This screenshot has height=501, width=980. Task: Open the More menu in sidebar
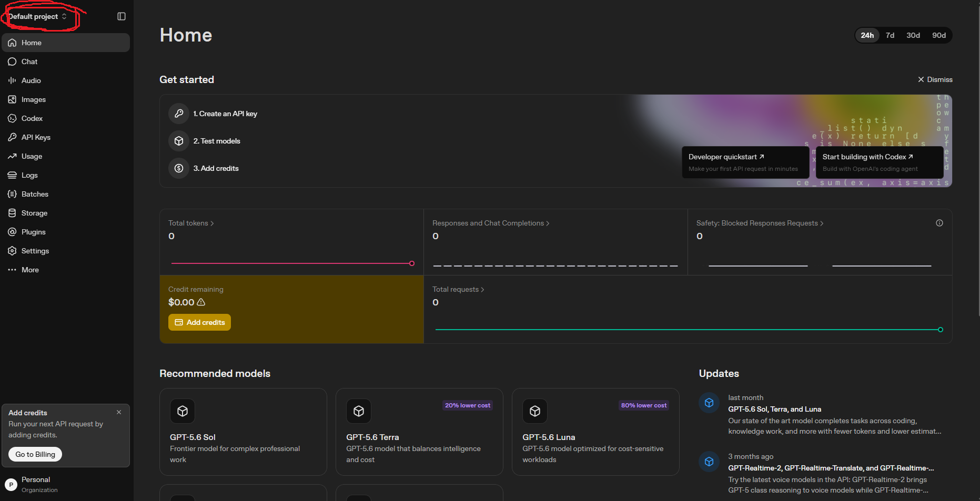(66, 270)
